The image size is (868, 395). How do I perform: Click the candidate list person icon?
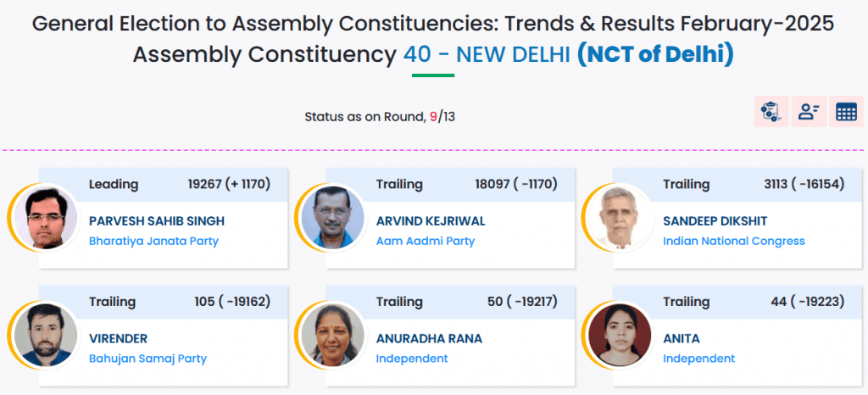tap(809, 112)
